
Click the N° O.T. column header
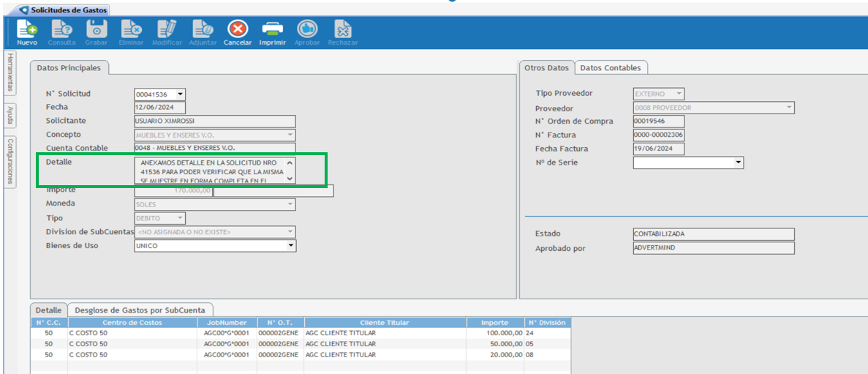point(281,323)
